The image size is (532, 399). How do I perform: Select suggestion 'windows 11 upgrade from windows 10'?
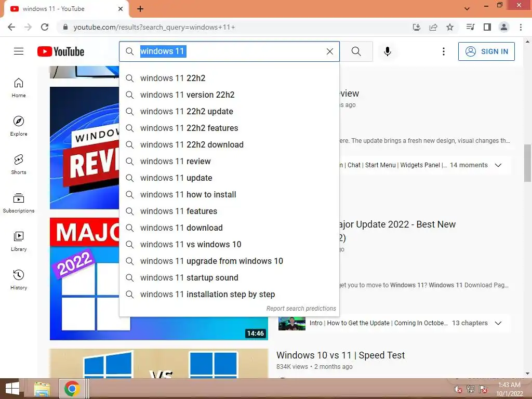tap(229, 261)
